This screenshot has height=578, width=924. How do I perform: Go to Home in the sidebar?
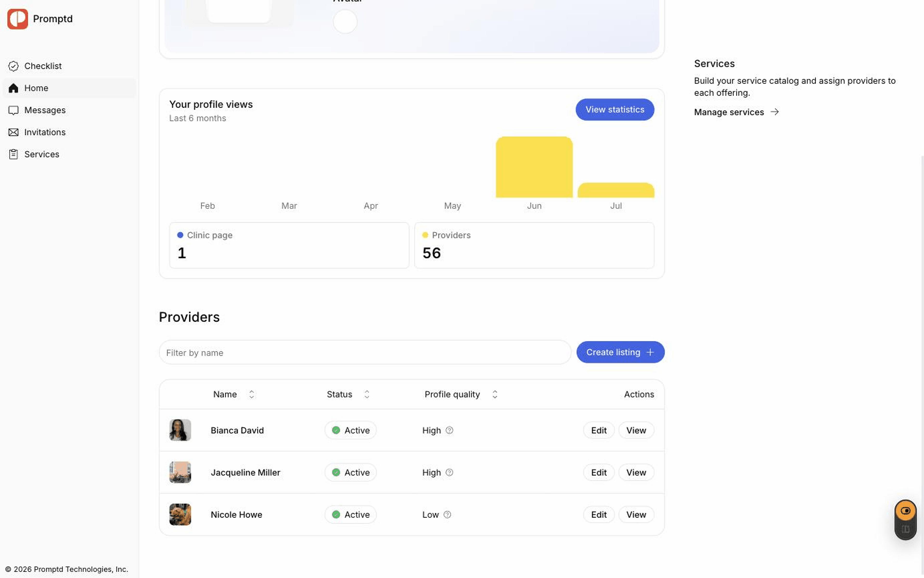click(69, 88)
